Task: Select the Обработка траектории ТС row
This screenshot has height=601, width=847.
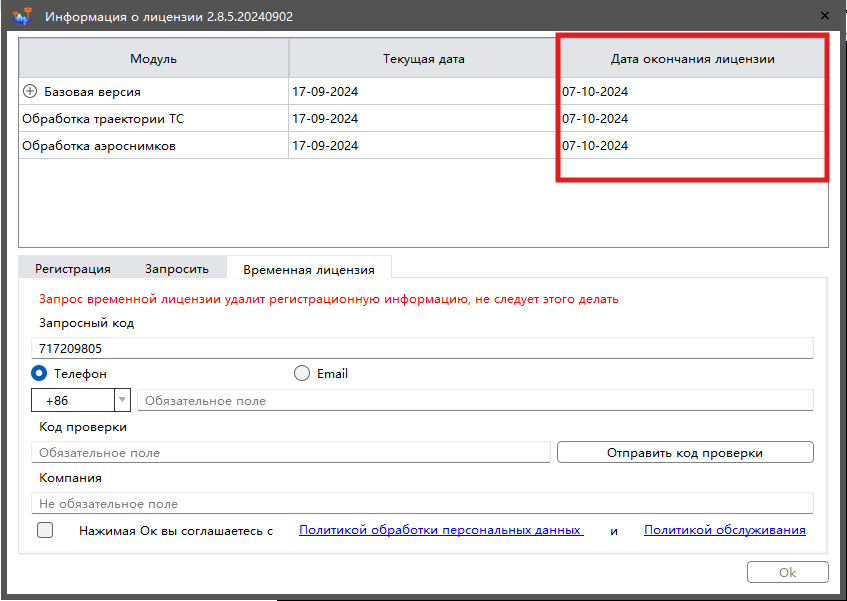Action: click(x=423, y=118)
